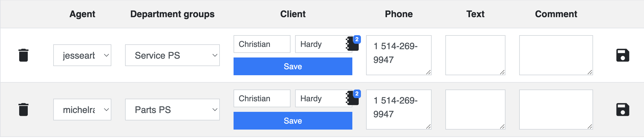
Task: Open address book icon in Service PS row
Action: (353, 44)
